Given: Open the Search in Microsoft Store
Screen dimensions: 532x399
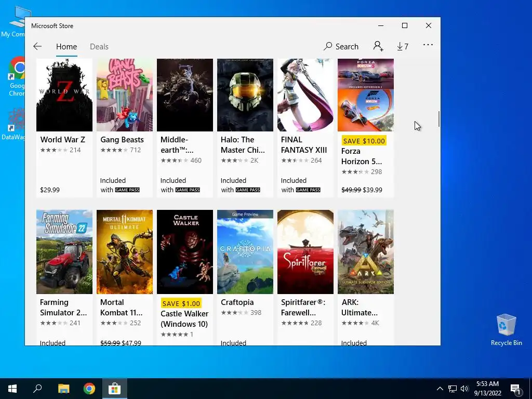Looking at the screenshot, I should tap(341, 46).
